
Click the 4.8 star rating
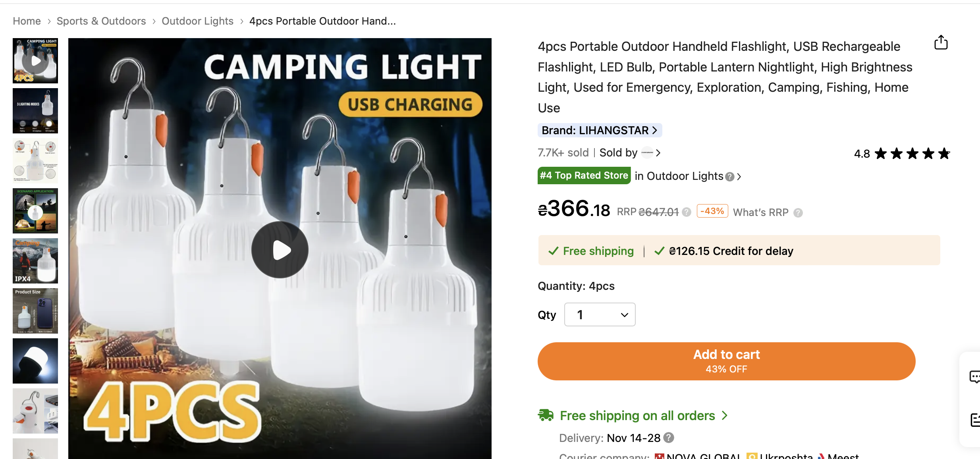click(902, 154)
